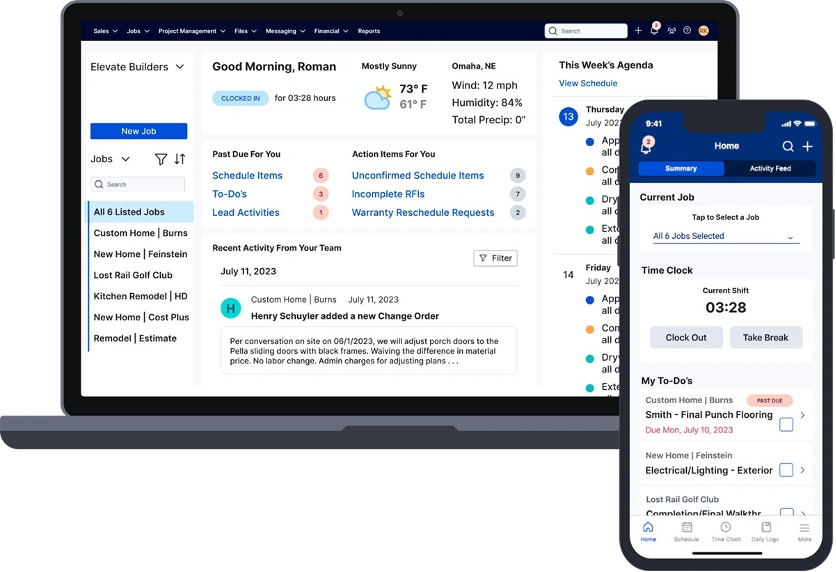
Task: Open Schedule in mobile bottom navigation
Action: pos(686,531)
